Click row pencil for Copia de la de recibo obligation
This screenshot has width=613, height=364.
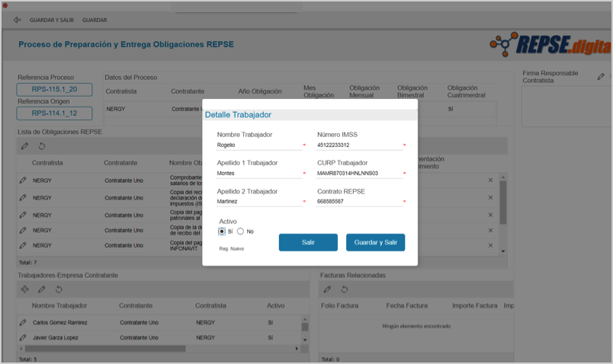(x=23, y=230)
